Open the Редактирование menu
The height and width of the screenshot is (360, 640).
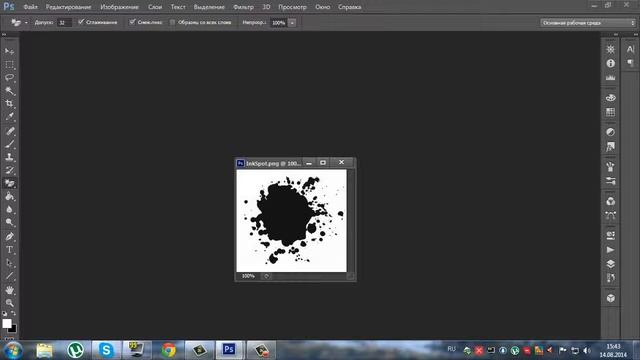pos(69,7)
